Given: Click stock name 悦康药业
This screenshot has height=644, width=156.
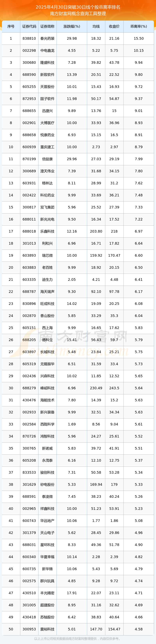Looking at the screenshot, I should pyautogui.click(x=47, y=135).
